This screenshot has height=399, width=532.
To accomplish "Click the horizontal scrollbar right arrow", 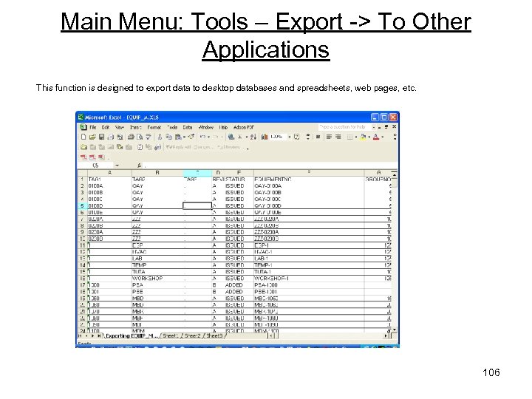I will pyautogui.click(x=386, y=336).
